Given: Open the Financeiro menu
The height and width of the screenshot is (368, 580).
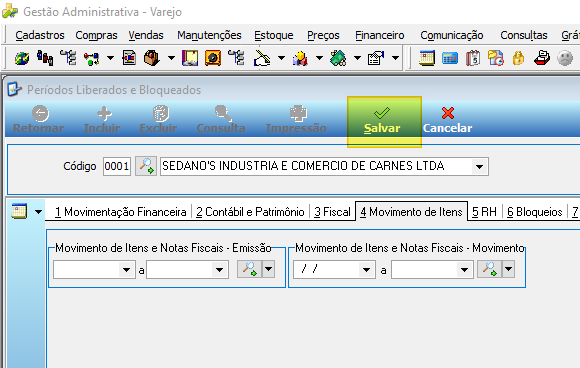Looking at the screenshot, I should pyautogui.click(x=380, y=35).
